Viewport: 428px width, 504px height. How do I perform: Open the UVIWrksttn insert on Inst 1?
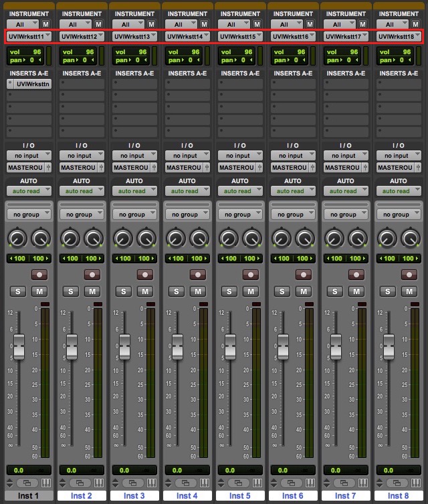(33, 84)
